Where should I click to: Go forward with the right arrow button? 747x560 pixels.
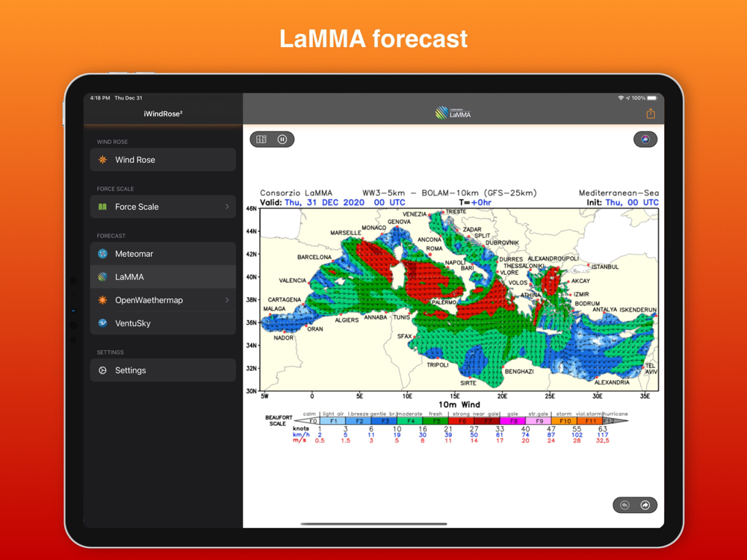(645, 505)
